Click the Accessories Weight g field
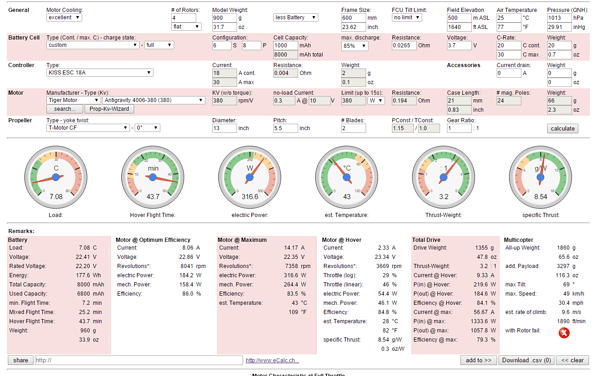The width and height of the screenshot is (600, 376). (x=559, y=73)
